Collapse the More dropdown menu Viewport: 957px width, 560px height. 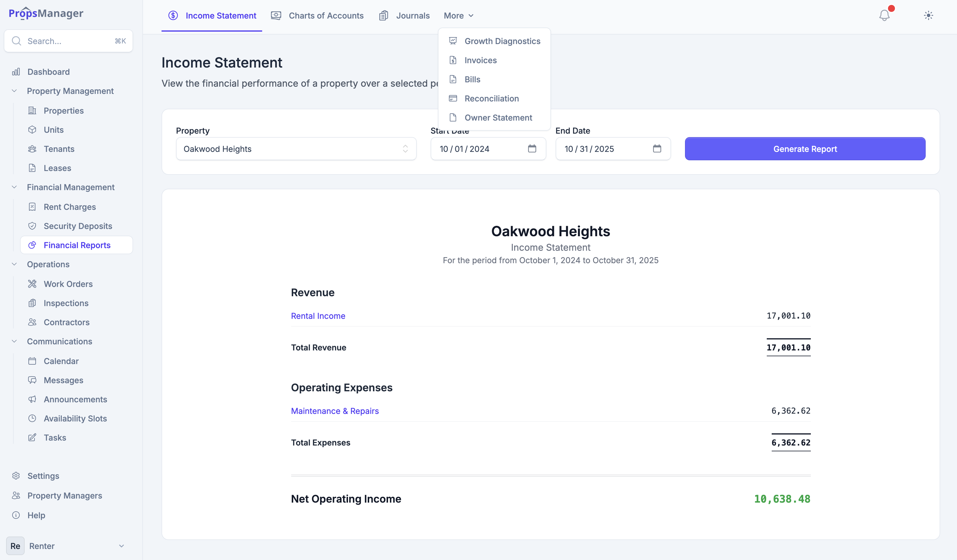(458, 16)
